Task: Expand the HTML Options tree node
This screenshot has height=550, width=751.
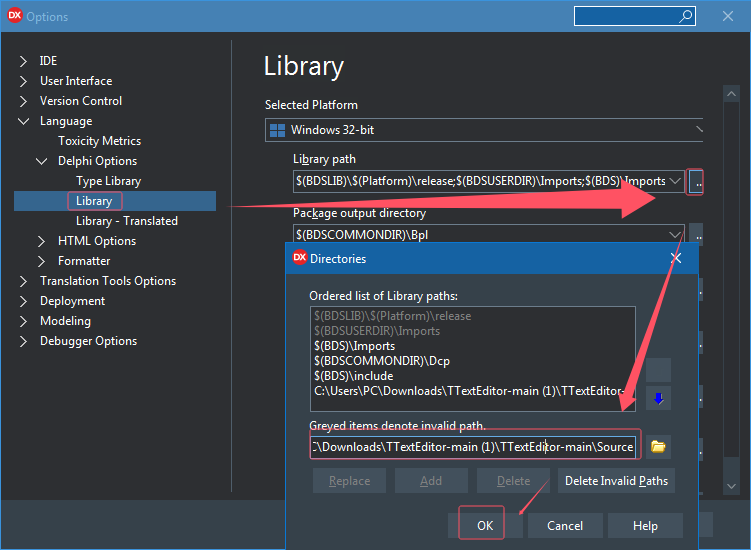Action: coord(41,241)
